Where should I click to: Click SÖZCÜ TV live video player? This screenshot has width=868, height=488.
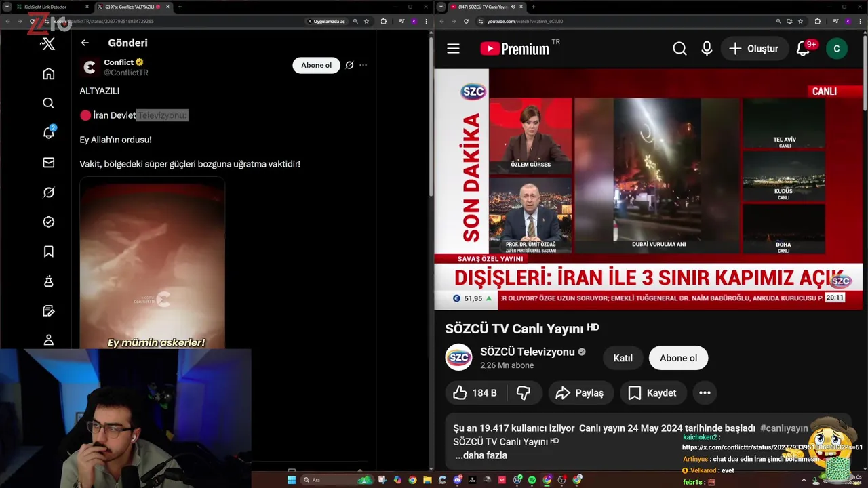[648, 189]
